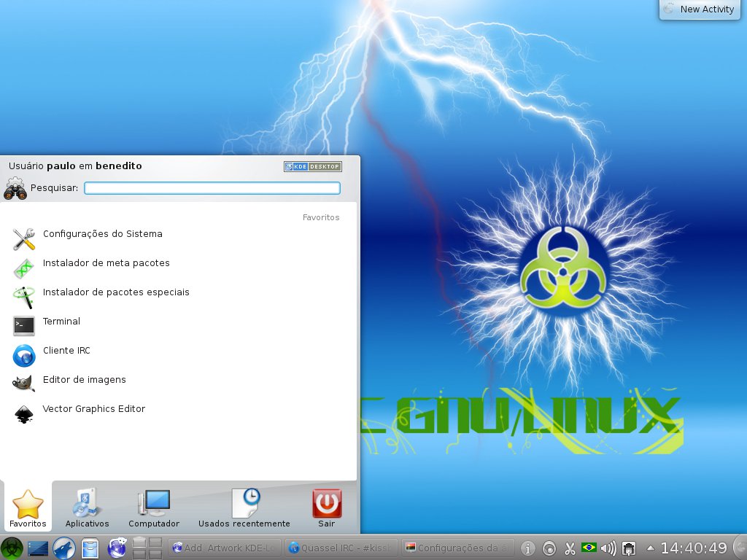Switch to the Aplicativos tab
This screenshot has width=747, height=560.
click(x=88, y=508)
